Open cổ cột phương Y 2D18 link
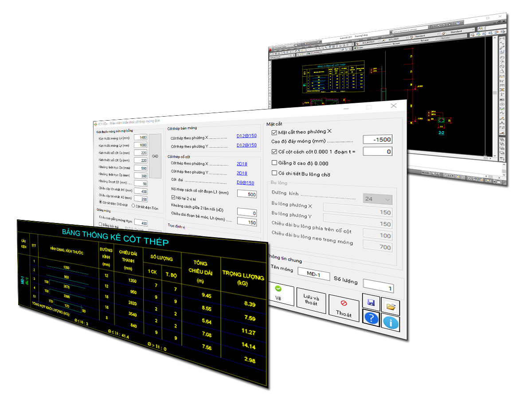532x399 pixels. [x=242, y=173]
